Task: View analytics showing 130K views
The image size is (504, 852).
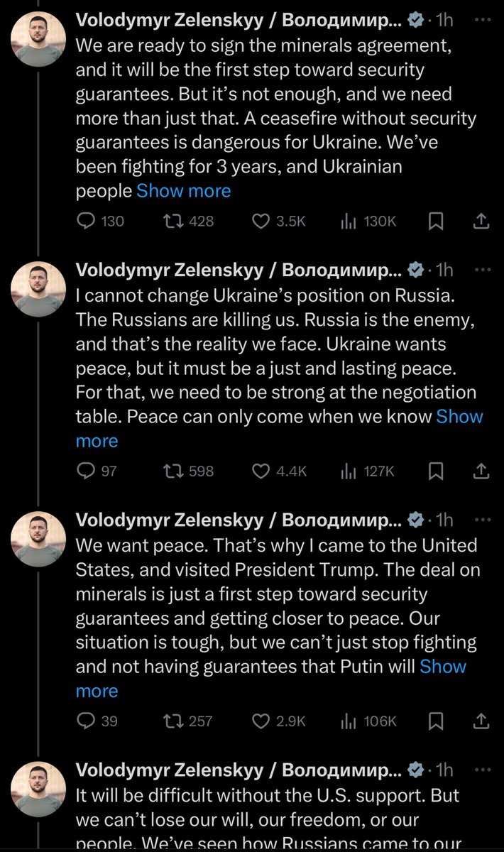Action: (367, 221)
